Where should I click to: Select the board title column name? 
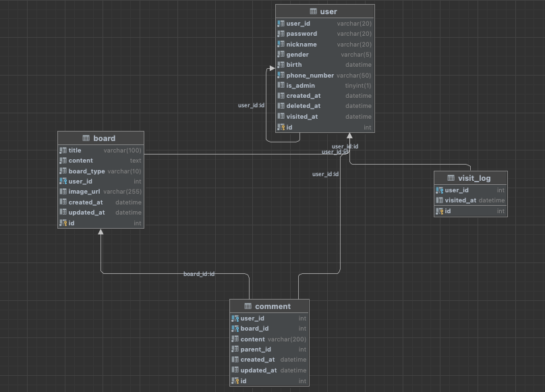(75, 150)
